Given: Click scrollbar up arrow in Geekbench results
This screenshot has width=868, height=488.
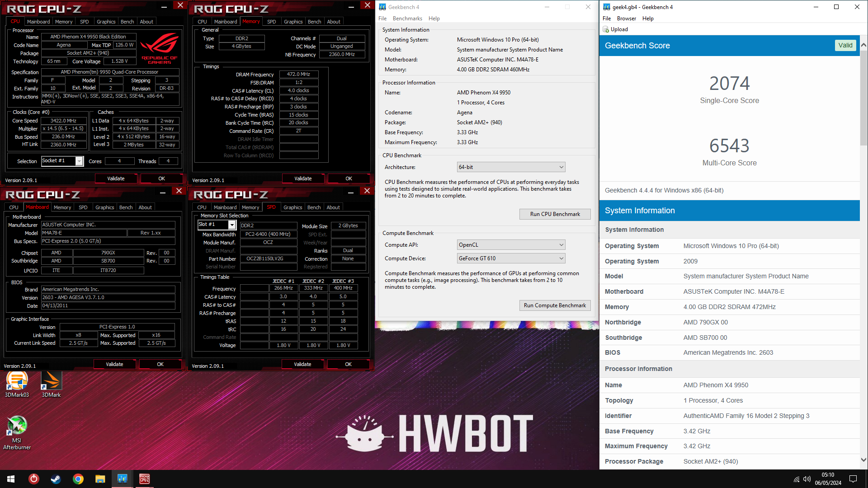Looking at the screenshot, I should 863,45.
